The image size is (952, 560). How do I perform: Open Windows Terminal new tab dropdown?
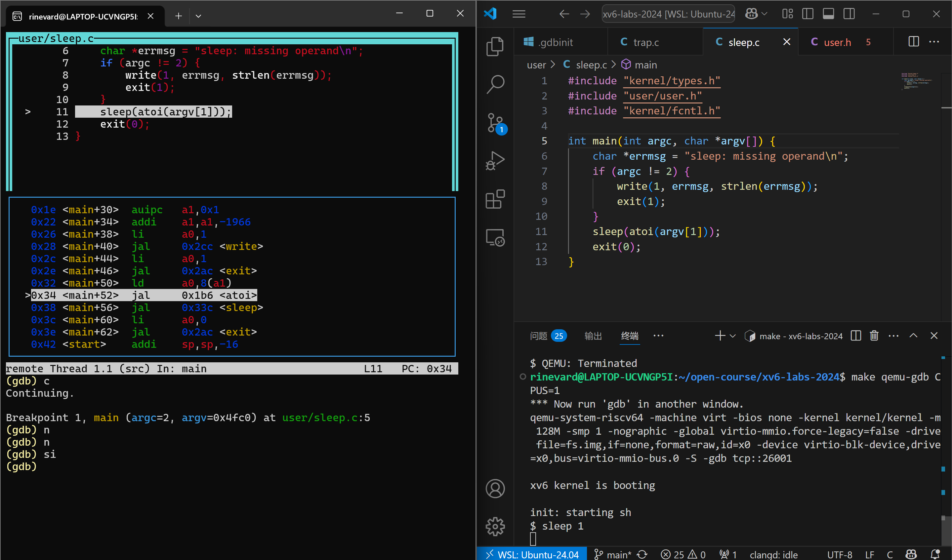tap(198, 16)
